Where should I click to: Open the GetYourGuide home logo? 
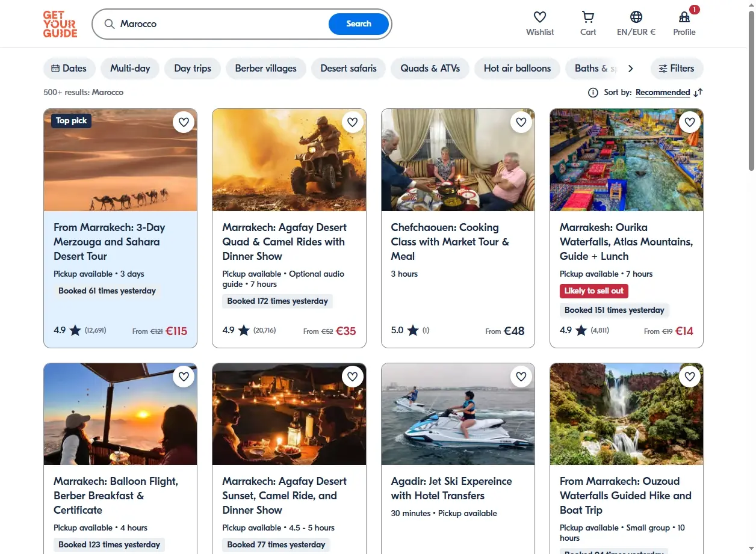[60, 24]
